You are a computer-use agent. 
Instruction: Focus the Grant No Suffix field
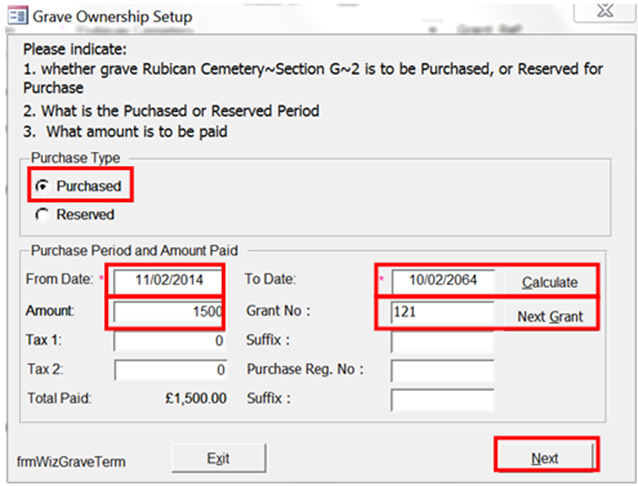442,342
